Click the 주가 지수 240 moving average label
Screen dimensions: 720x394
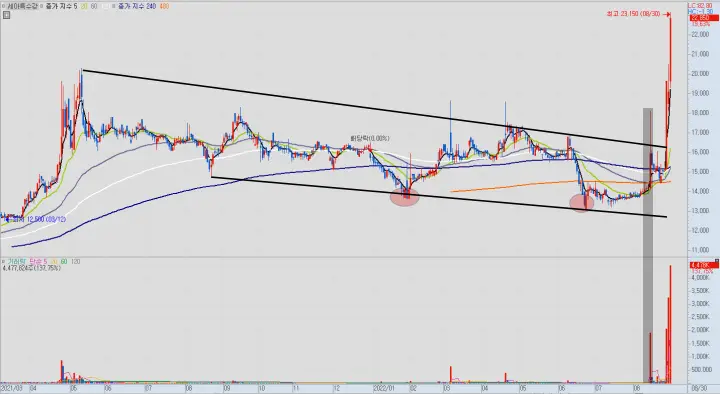137,6
